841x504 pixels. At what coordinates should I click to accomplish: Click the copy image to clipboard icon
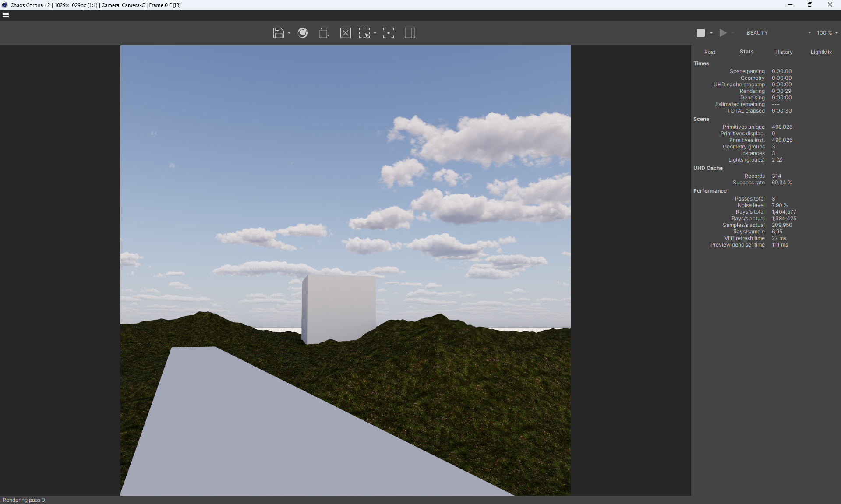point(324,33)
